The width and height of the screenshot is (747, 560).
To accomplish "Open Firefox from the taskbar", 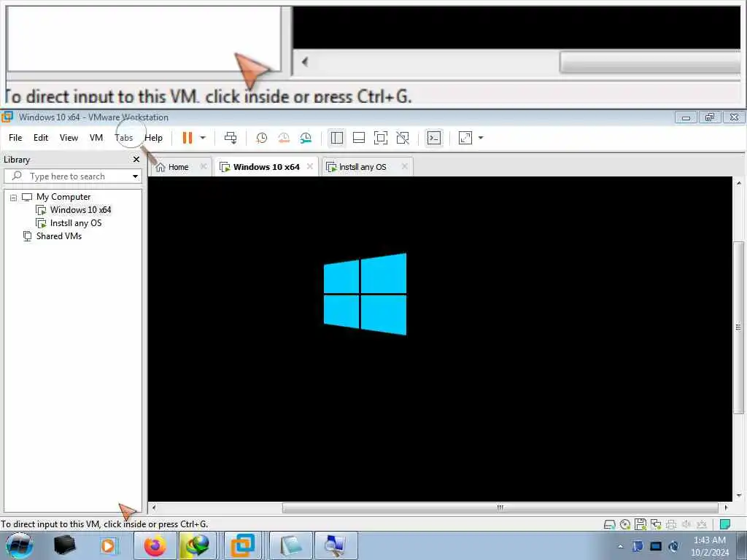I will [155, 545].
